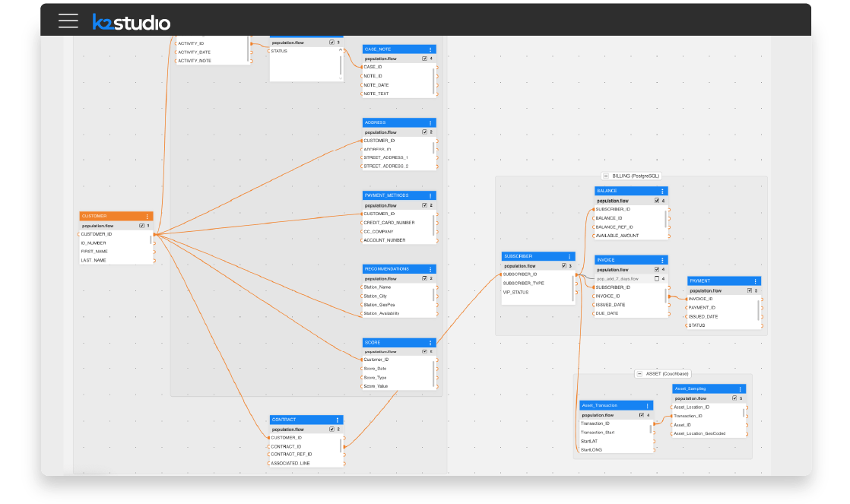The height and width of the screenshot is (504, 850).
Task: Open the SCORE table options menu
Action: 430,343
